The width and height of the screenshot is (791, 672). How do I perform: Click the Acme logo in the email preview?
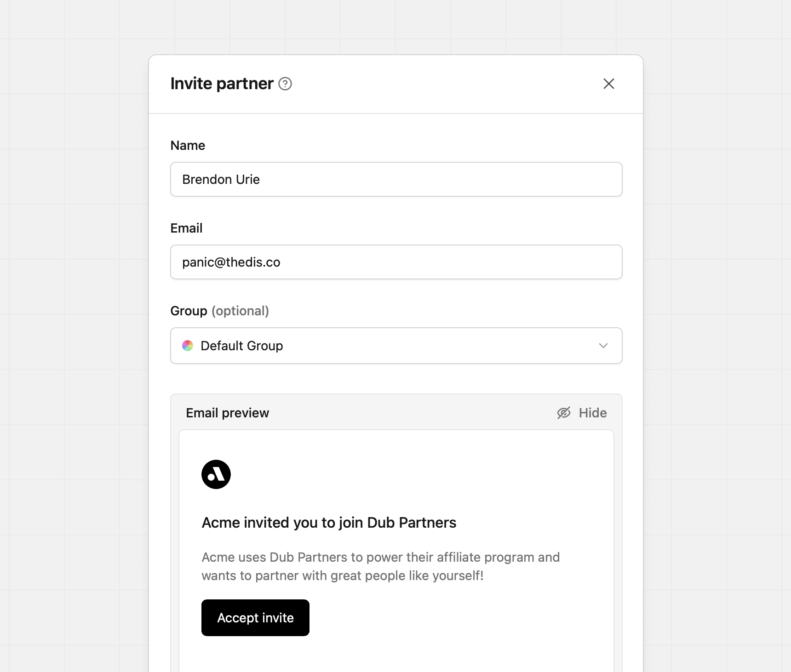click(216, 474)
